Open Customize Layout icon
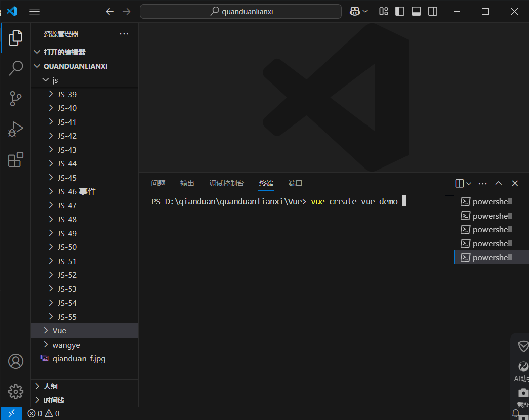Image resolution: width=529 pixels, height=420 pixels. [384, 12]
